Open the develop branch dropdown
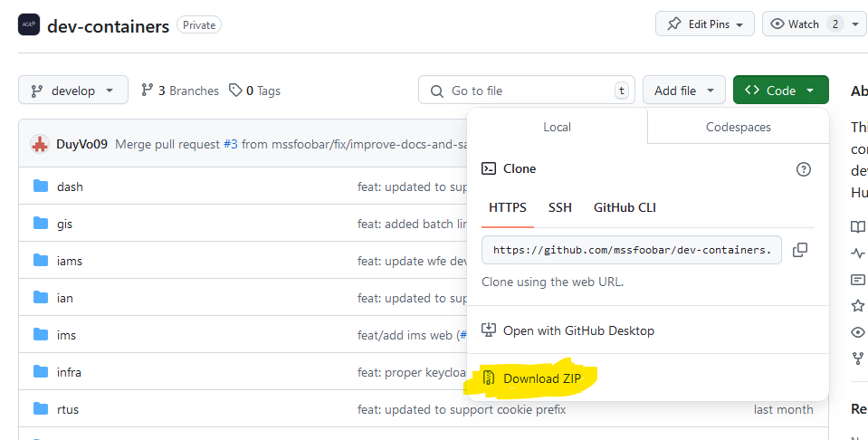 tap(73, 91)
